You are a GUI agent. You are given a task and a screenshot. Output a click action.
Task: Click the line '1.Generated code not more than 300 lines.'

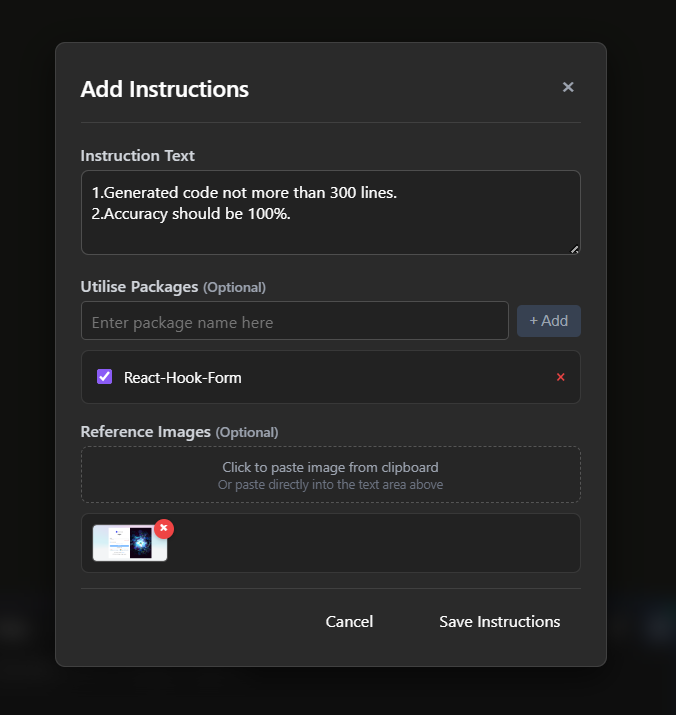coord(244,192)
